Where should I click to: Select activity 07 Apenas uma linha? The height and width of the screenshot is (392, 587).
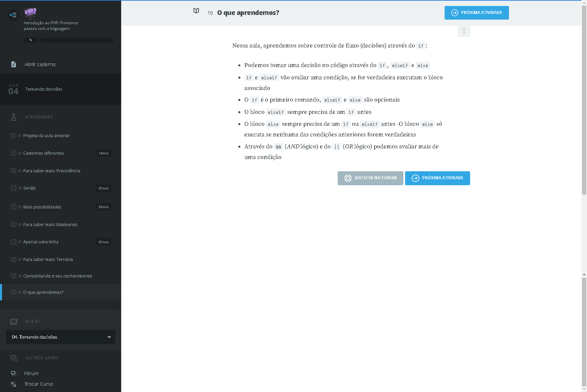[x=41, y=242]
